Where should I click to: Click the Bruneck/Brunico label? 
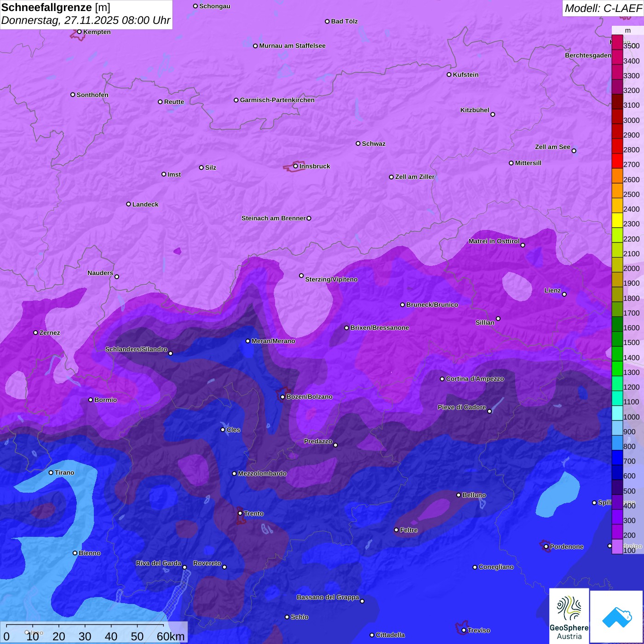[432, 305]
